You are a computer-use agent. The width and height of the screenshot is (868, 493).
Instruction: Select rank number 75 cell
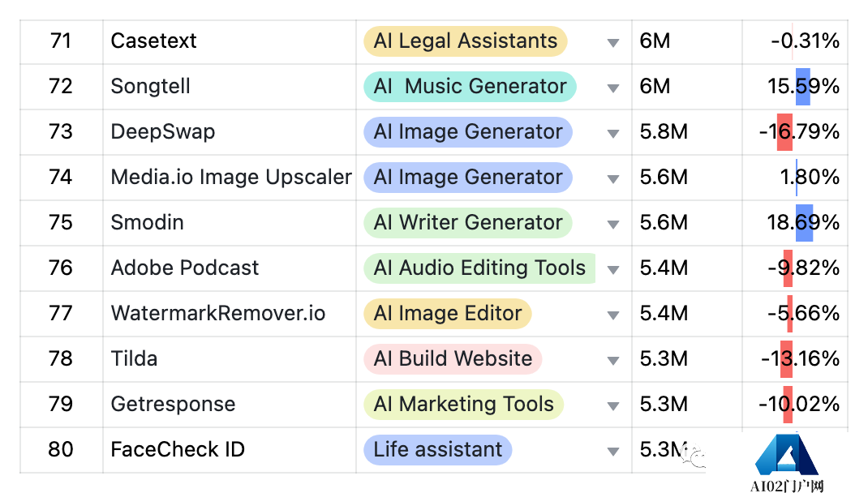(x=61, y=223)
